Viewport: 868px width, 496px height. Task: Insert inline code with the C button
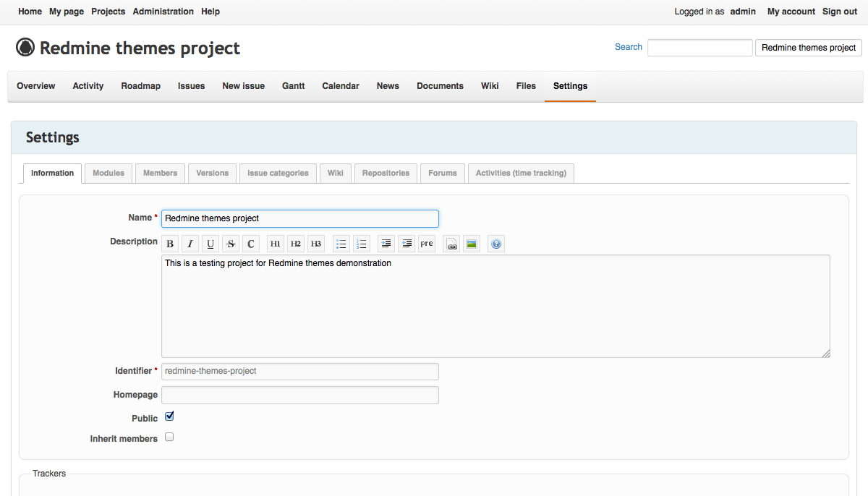[x=251, y=244]
